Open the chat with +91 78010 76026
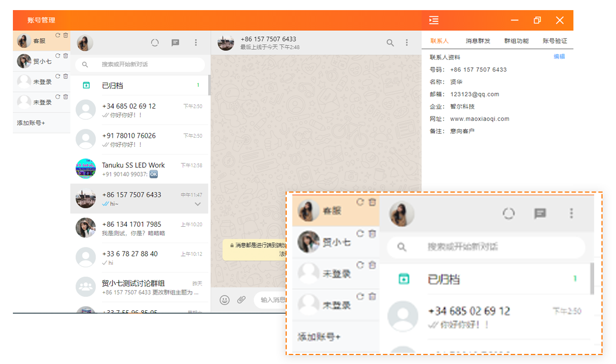This screenshot has width=616, height=364. [x=139, y=139]
